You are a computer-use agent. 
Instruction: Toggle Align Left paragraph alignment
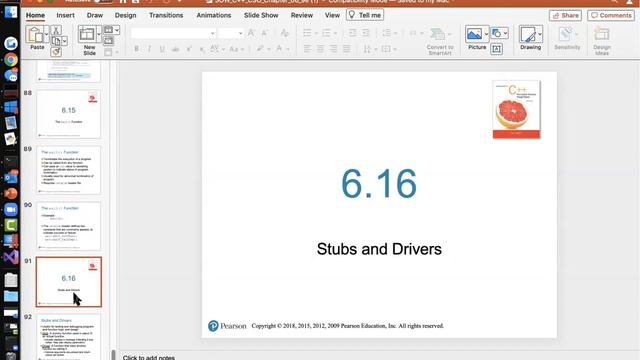tap(307, 49)
